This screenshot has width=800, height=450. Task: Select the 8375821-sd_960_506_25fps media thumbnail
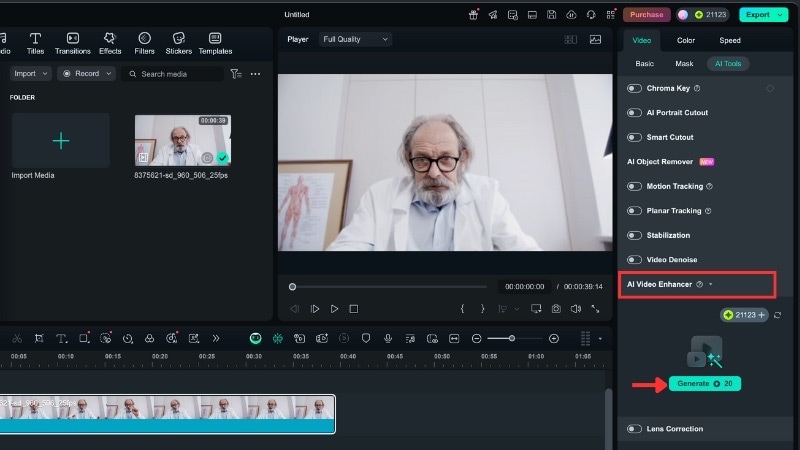(183, 140)
